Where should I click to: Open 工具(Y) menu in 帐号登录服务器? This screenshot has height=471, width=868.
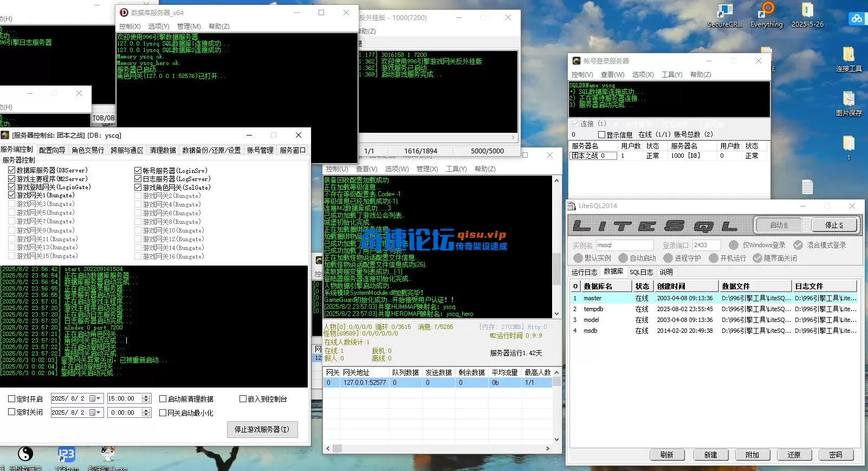(672, 75)
